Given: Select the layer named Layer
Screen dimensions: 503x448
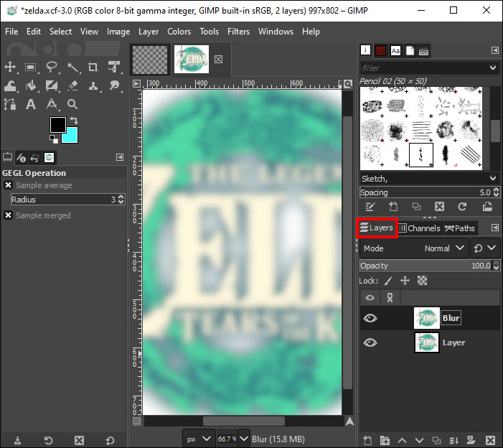Looking at the screenshot, I should [453, 342].
